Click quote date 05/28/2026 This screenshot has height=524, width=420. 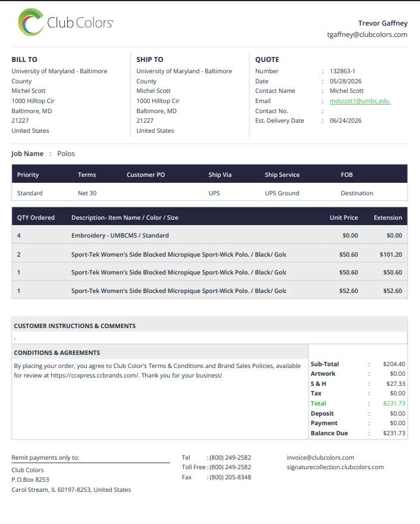coord(345,81)
